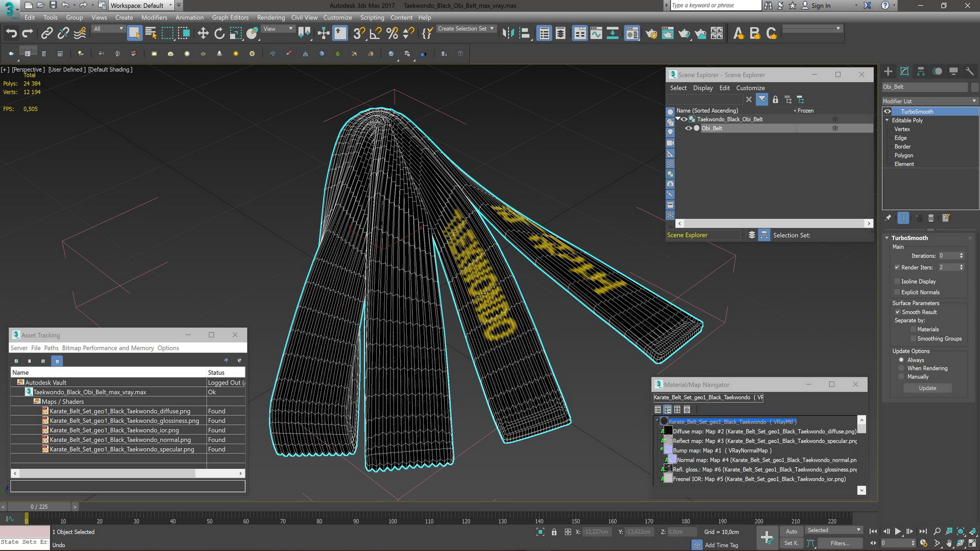This screenshot has height=551, width=980.
Task: Open Curve Editor from toolbar
Action: pos(596,34)
